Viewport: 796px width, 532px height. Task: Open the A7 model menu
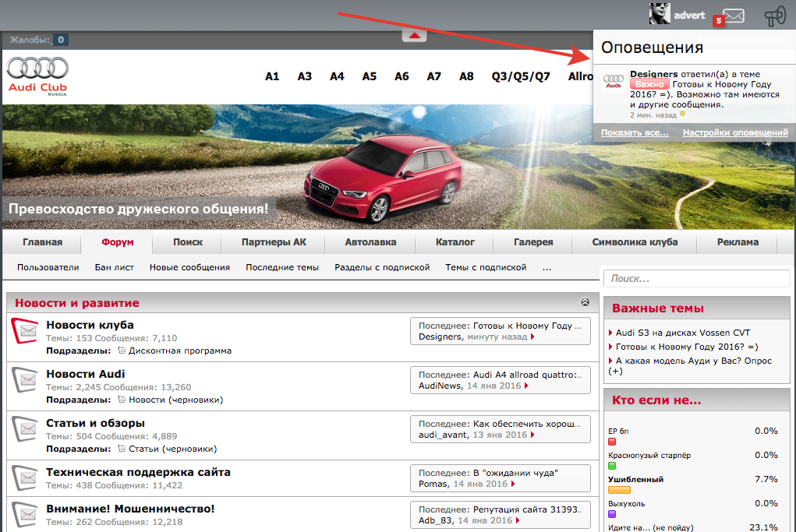tap(434, 76)
